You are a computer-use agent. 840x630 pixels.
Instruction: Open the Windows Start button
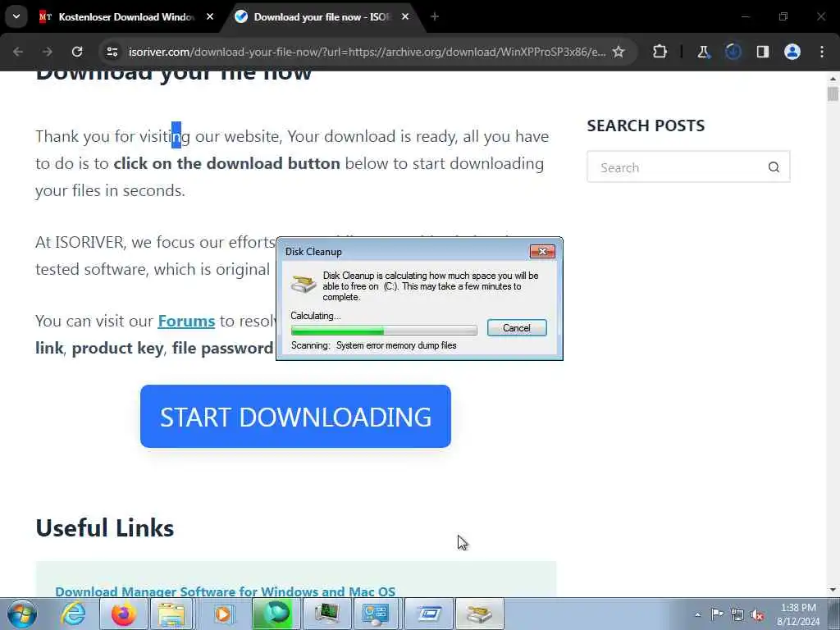click(x=22, y=614)
